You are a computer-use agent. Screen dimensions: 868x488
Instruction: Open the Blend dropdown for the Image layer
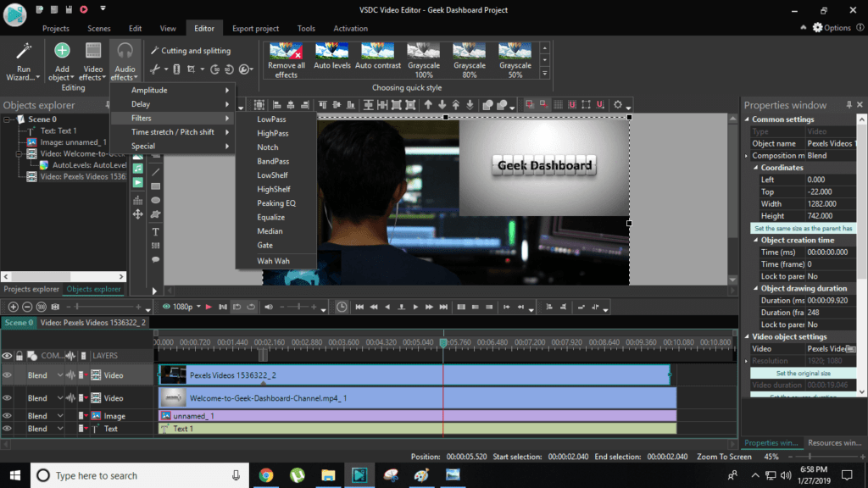[x=60, y=415]
